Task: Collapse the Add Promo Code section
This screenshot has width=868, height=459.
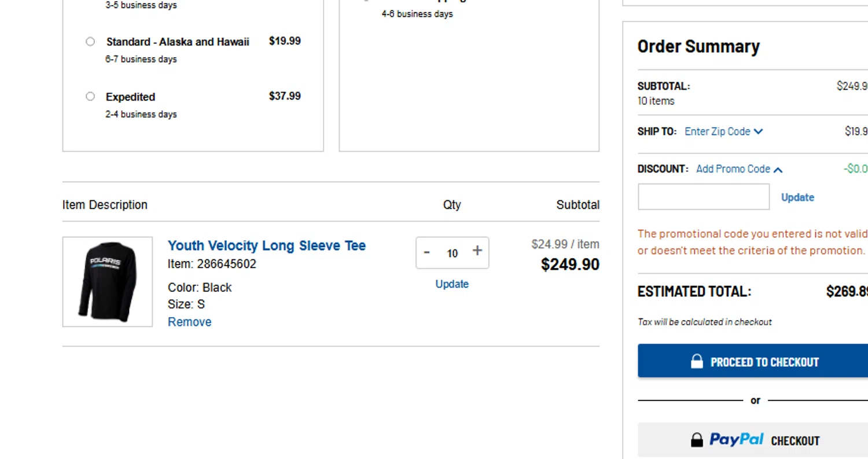Action: pos(733,169)
